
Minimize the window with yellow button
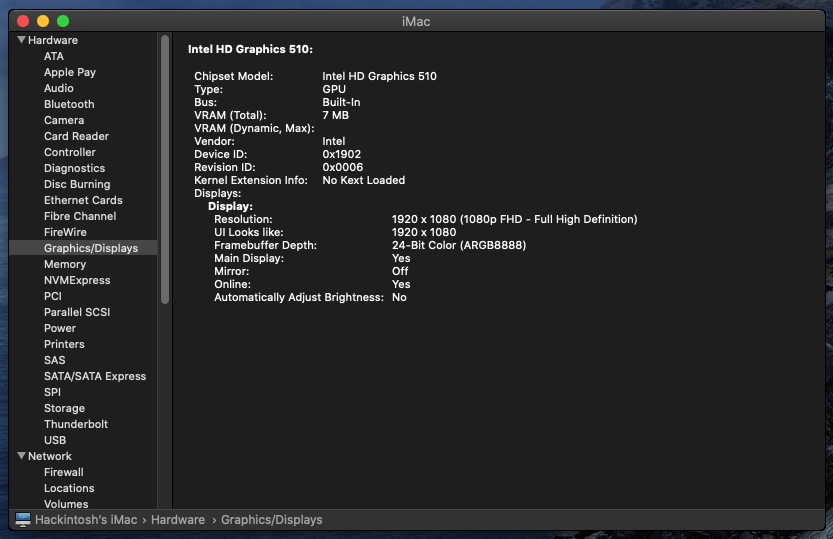pyautogui.click(x=43, y=21)
